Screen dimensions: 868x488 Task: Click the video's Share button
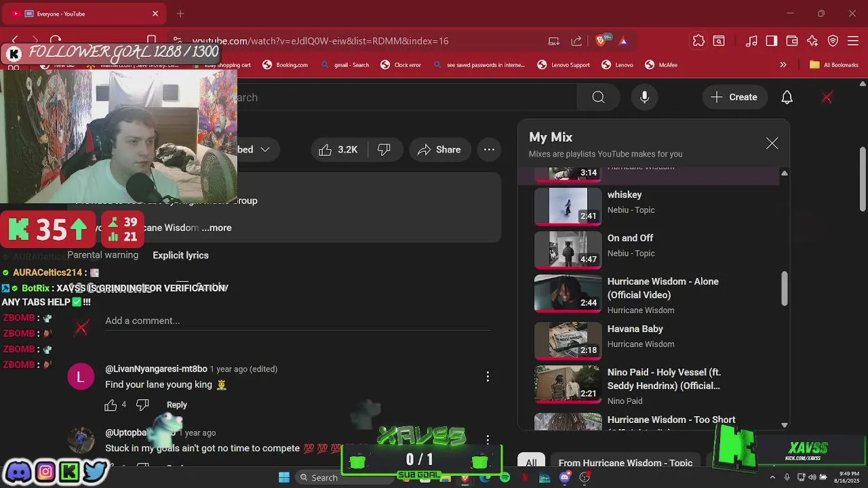click(x=439, y=150)
